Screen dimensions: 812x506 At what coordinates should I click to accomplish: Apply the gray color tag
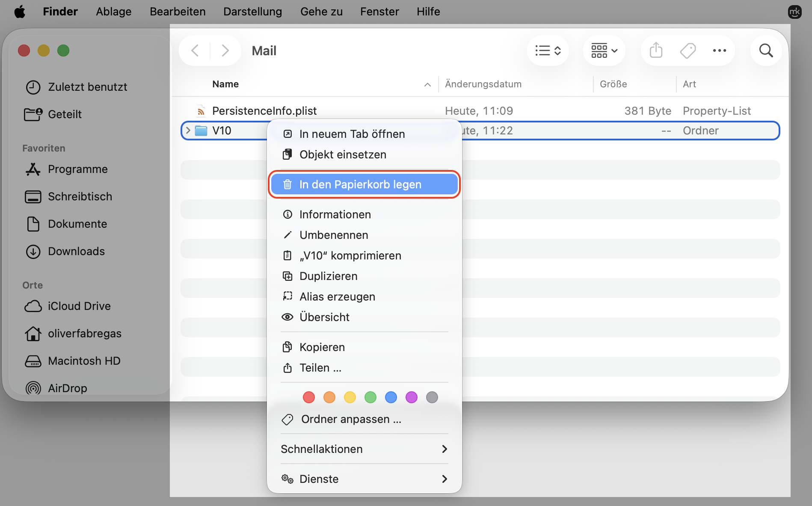click(432, 397)
